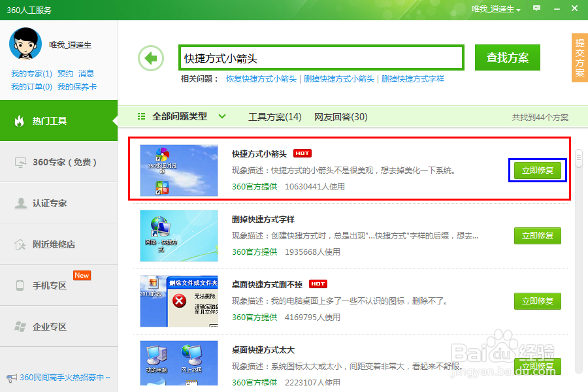Switch to 工具方案(14) tab
The height and width of the screenshot is (392, 588).
tap(275, 117)
